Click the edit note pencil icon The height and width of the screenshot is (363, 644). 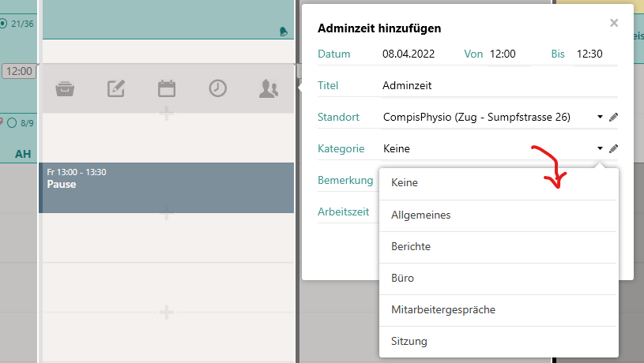[x=116, y=88]
